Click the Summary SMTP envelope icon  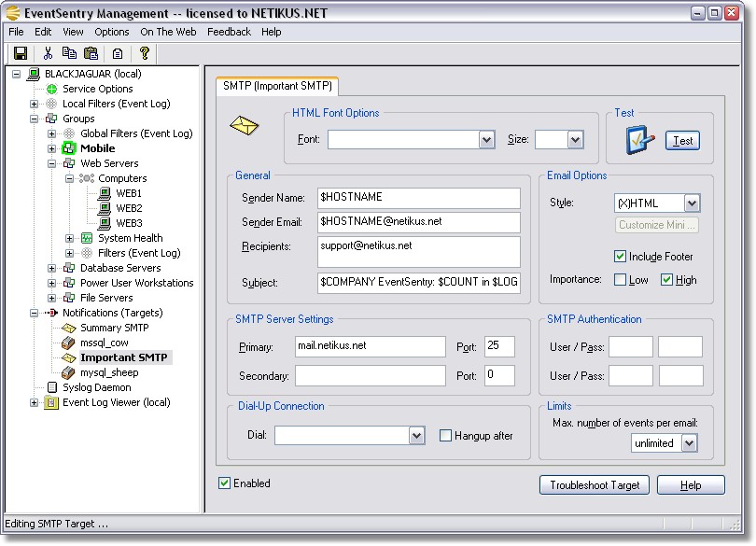(x=69, y=328)
